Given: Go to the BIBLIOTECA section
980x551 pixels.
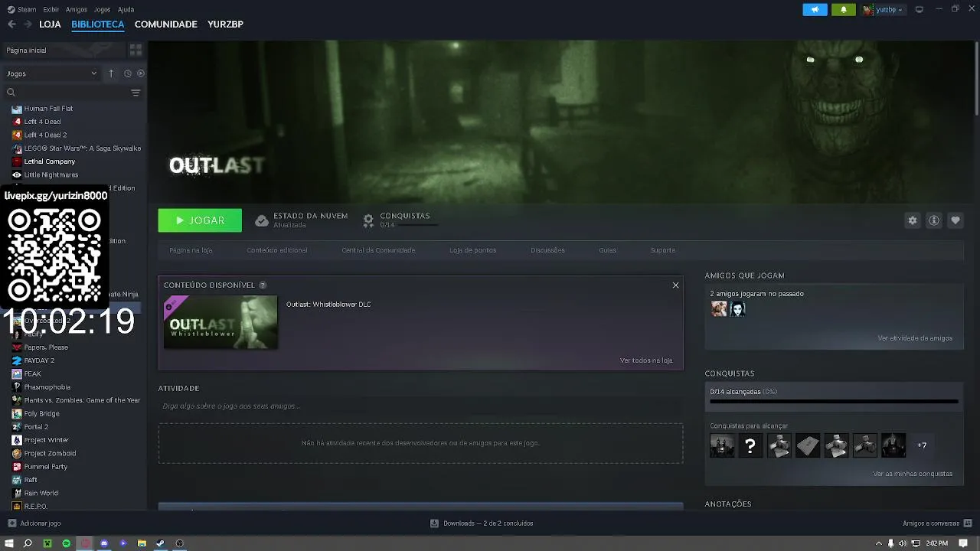Looking at the screenshot, I should click(x=97, y=24).
